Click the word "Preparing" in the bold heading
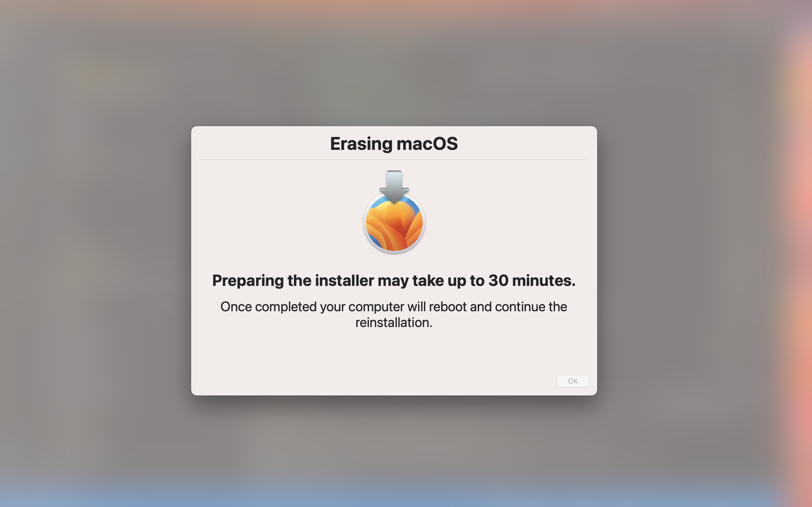 (248, 281)
